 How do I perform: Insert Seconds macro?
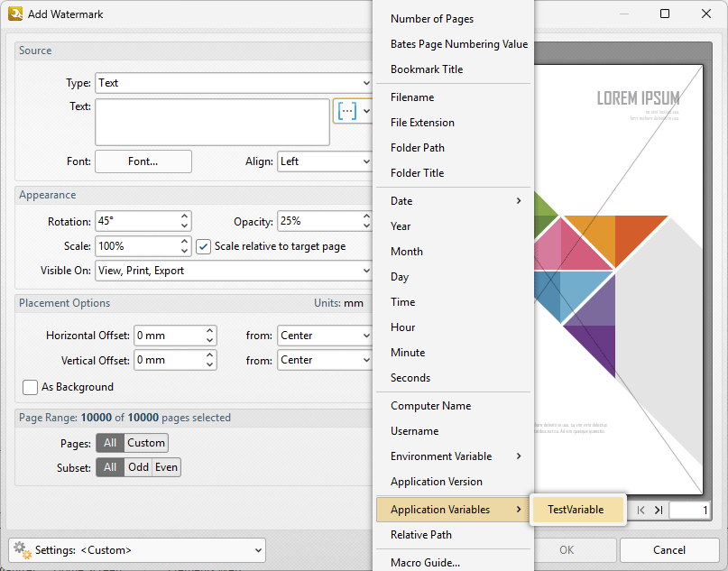(453, 378)
